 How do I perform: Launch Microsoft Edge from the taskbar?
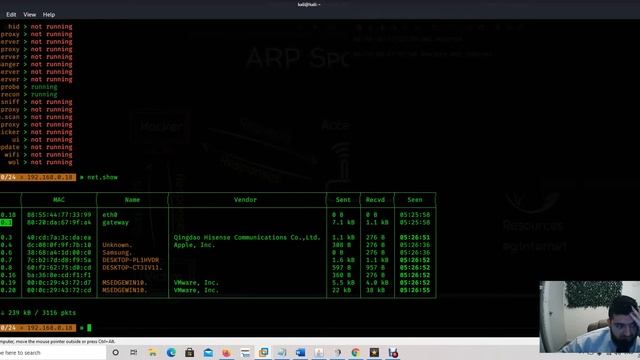coord(171,352)
